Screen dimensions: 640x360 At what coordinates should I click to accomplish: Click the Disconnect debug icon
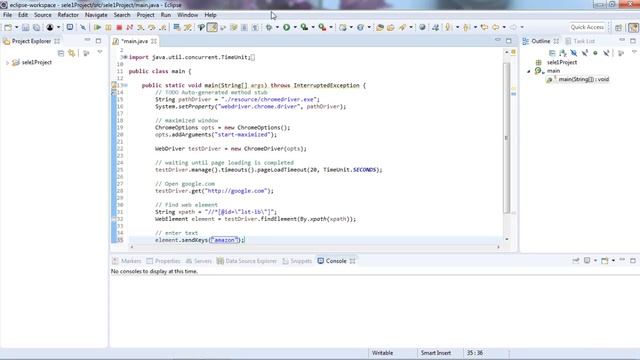pos(130,27)
